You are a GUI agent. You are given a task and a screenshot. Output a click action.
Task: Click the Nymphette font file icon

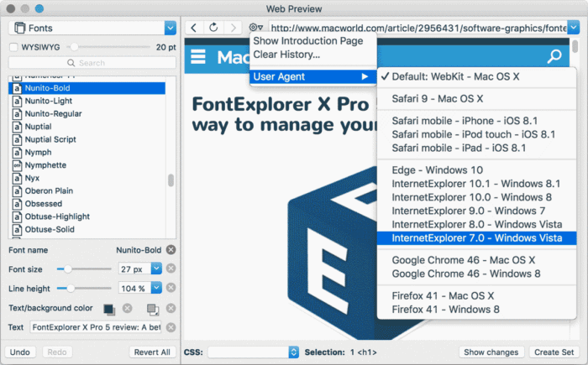click(x=17, y=165)
